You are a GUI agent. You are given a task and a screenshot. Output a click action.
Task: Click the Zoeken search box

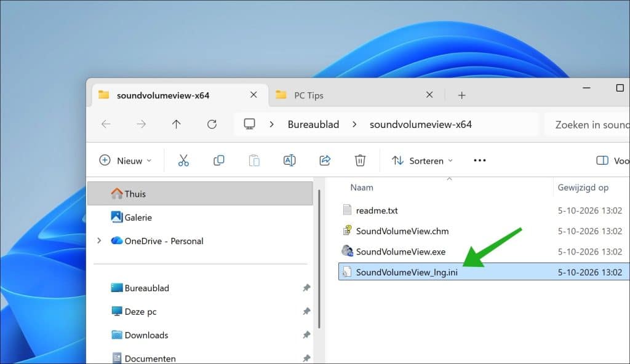coord(588,125)
